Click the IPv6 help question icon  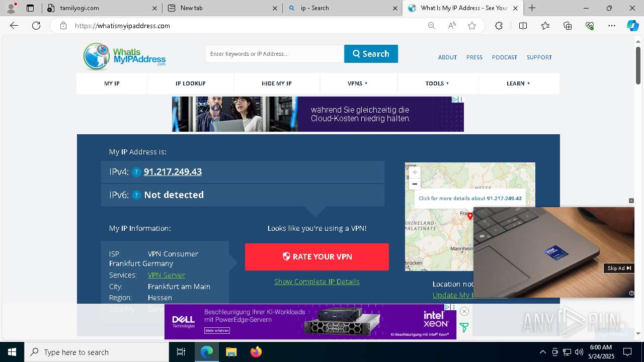(x=136, y=195)
